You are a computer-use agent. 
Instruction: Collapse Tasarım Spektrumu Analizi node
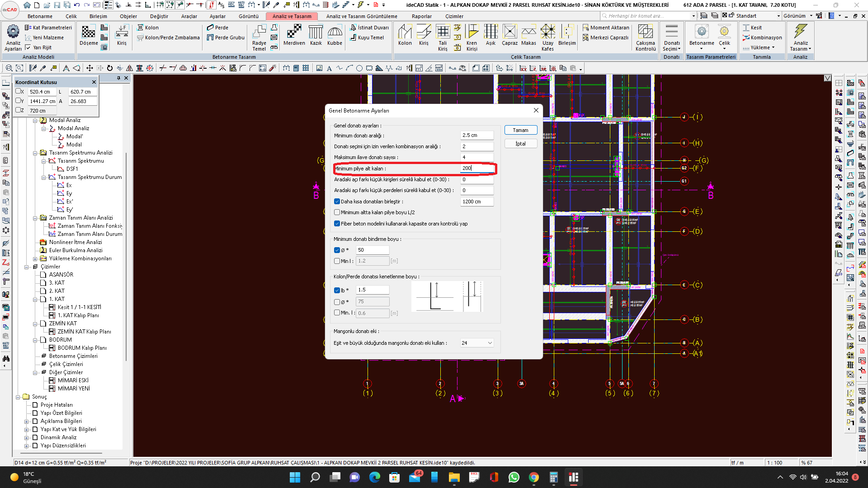35,153
